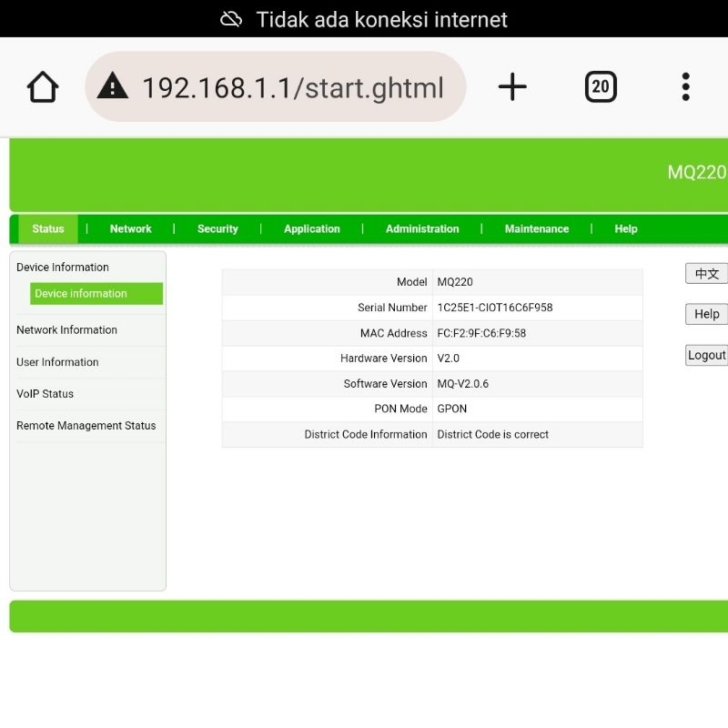
Task: Click the 'MAC Address' label
Action: coord(394,333)
